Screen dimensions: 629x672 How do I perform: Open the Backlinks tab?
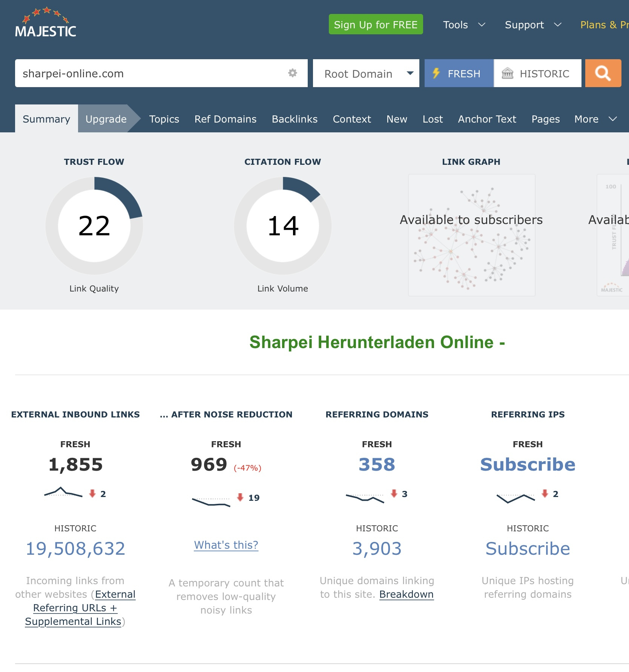295,119
